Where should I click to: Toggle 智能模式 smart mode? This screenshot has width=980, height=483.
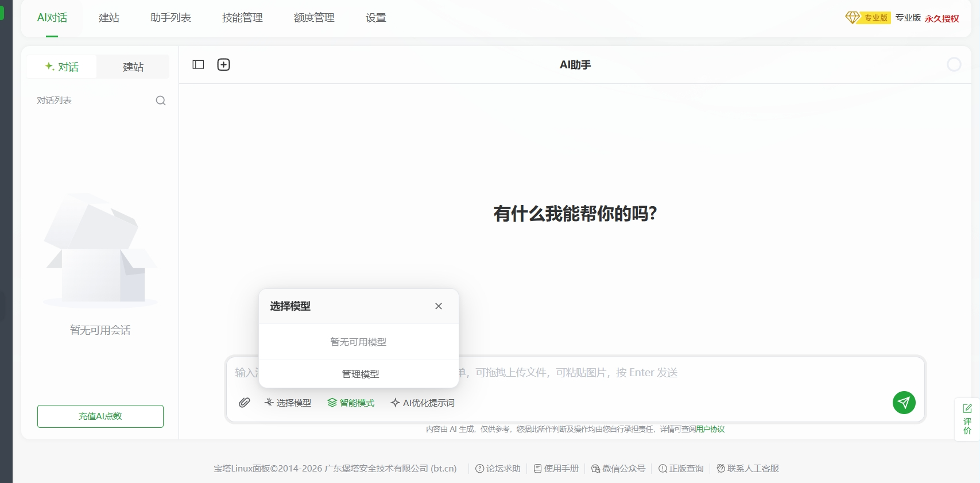(x=351, y=403)
